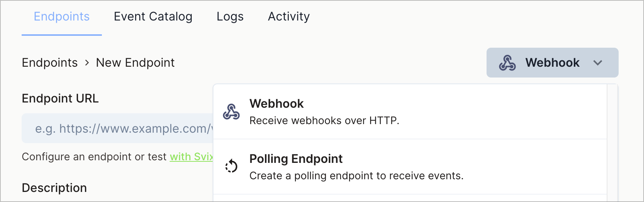Image resolution: width=644 pixels, height=202 pixels.
Task: Click the dropdown list's vertical scrollbar
Action: [x=612, y=143]
